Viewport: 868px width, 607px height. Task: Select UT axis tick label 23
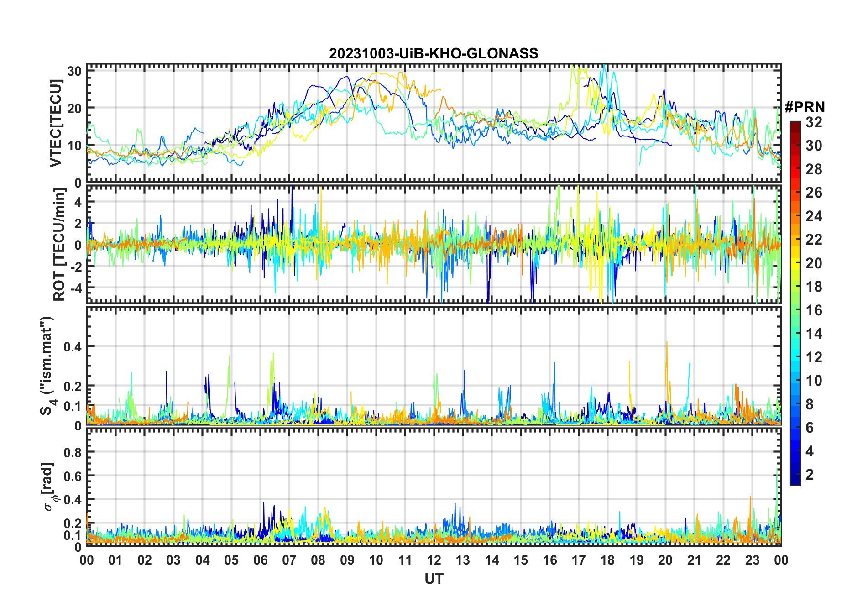tap(752, 560)
